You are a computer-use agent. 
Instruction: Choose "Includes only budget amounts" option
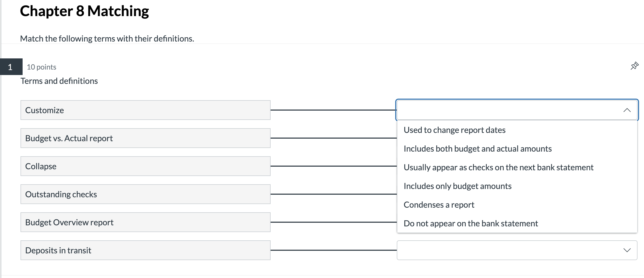pos(458,186)
